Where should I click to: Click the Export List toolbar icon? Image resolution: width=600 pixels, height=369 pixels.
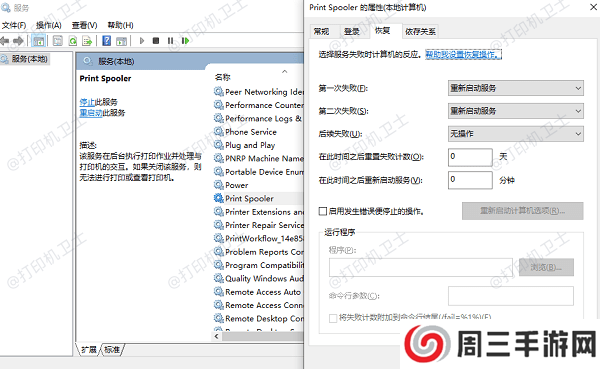point(87,41)
